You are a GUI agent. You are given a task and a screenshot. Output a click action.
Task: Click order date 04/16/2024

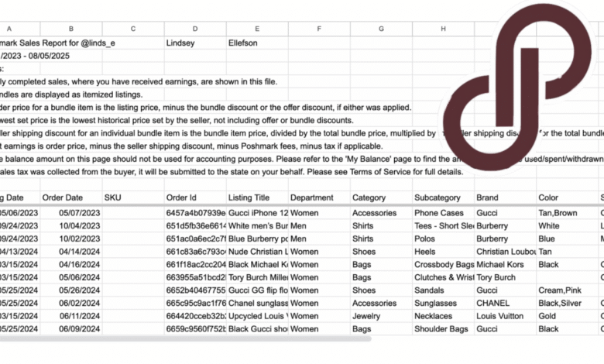pyautogui.click(x=71, y=265)
